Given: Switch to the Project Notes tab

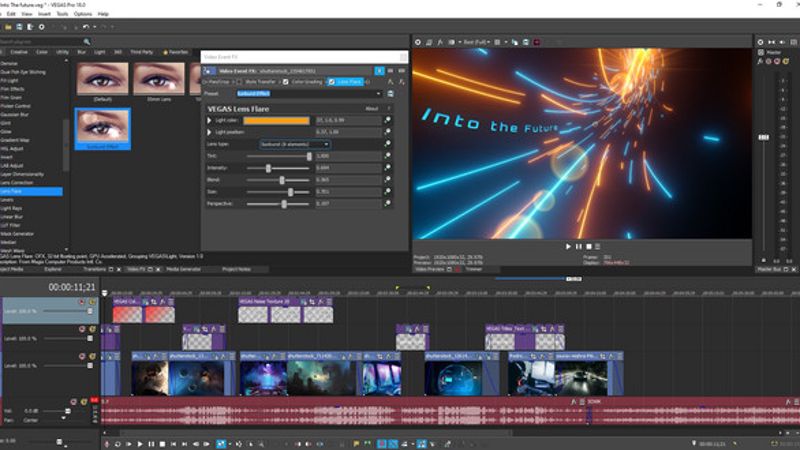Looking at the screenshot, I should coord(236,269).
